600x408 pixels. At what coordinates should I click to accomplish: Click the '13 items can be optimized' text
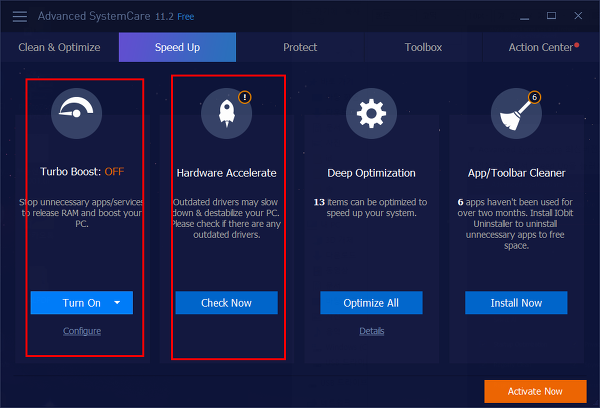[370, 207]
